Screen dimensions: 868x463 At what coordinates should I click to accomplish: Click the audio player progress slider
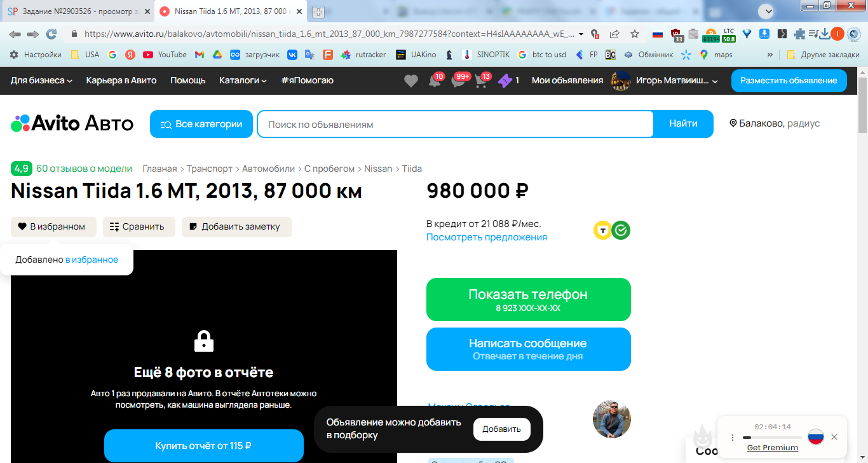[772, 438]
